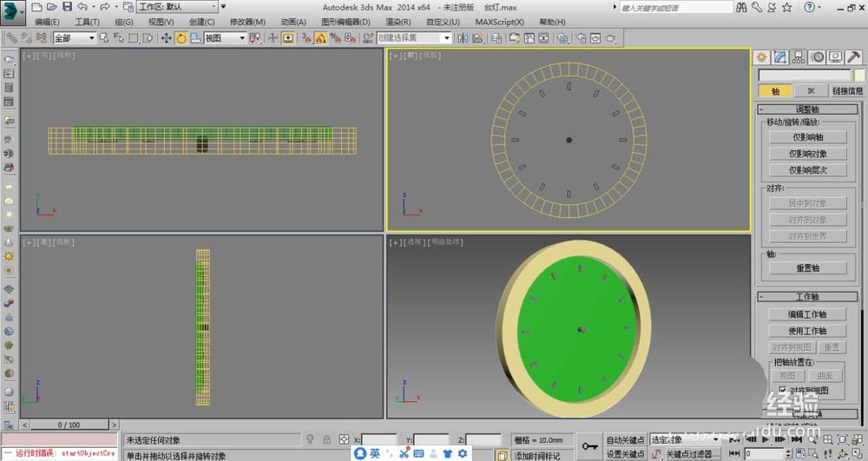Screen dimensions: 868x461
Task: Open the 创建选择集 named selection dropdown
Action: click(x=414, y=37)
